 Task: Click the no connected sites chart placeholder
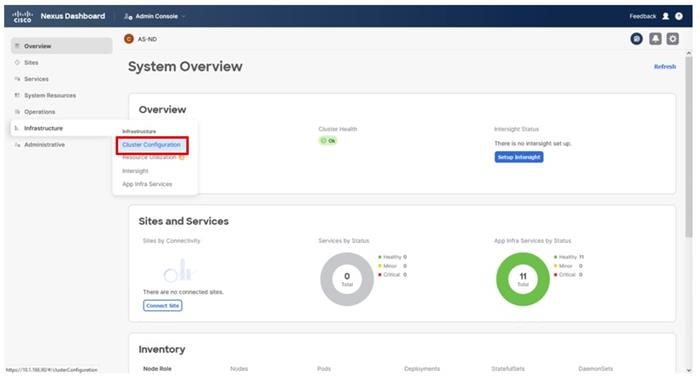(178, 270)
